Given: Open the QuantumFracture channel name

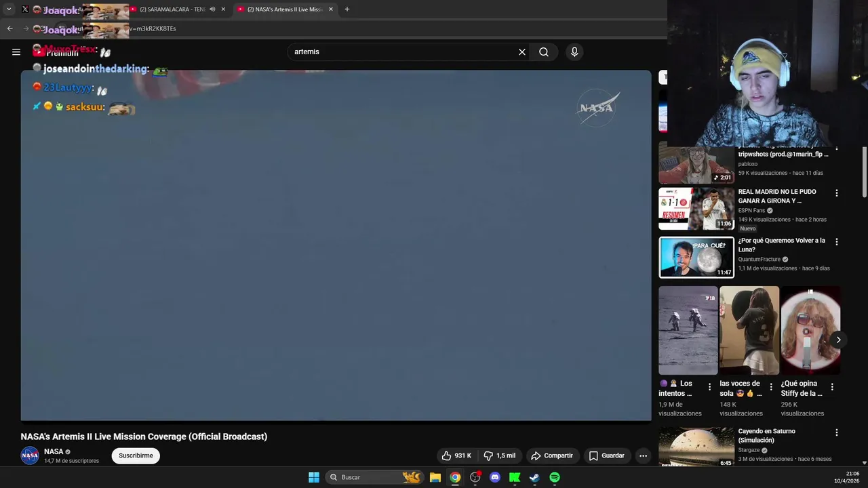Looking at the screenshot, I should pyautogui.click(x=759, y=260).
